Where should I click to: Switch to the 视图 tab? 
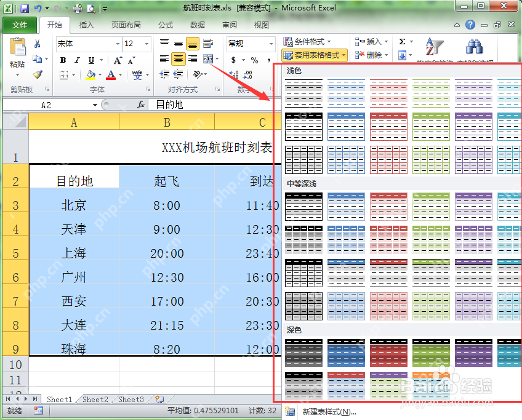[262, 25]
